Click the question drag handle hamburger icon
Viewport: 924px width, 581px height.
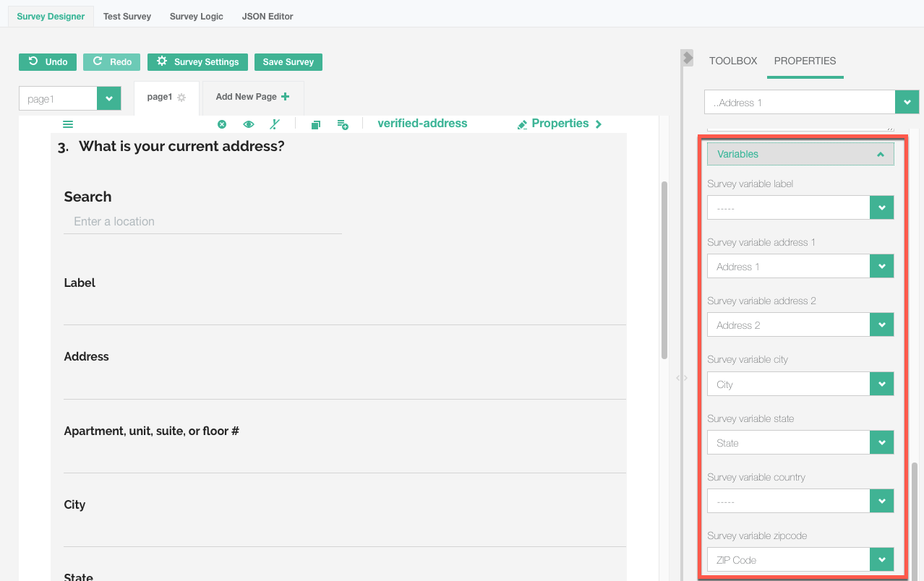pos(68,124)
